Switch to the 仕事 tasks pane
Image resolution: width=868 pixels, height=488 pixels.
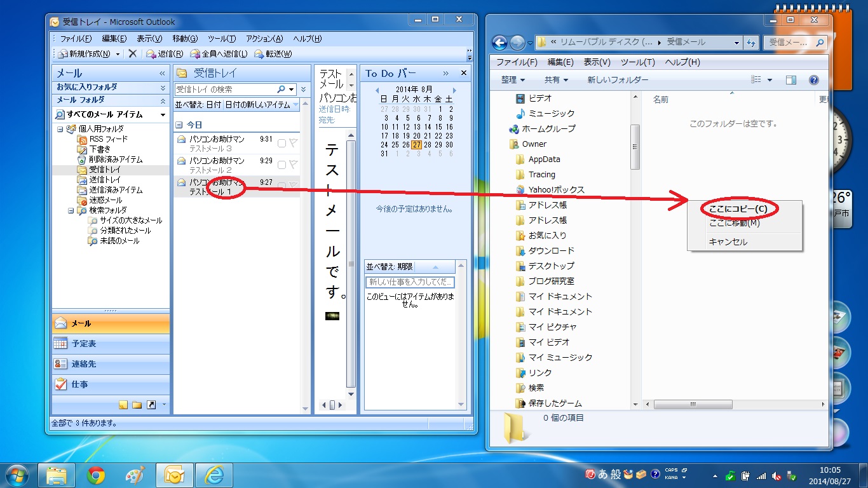(x=111, y=384)
